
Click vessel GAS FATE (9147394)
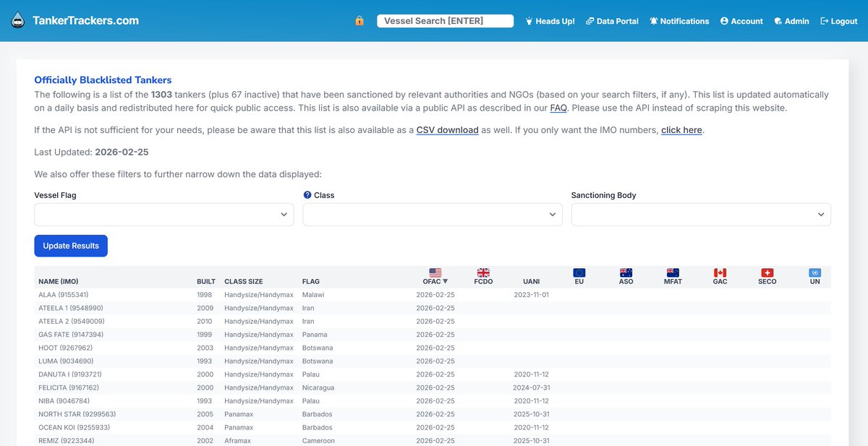point(71,335)
